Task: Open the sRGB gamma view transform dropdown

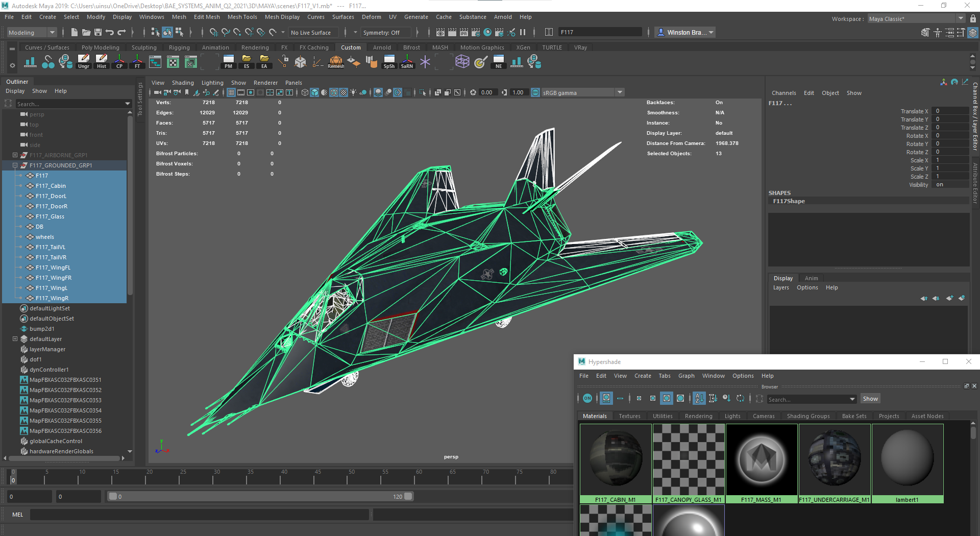Action: click(582, 92)
